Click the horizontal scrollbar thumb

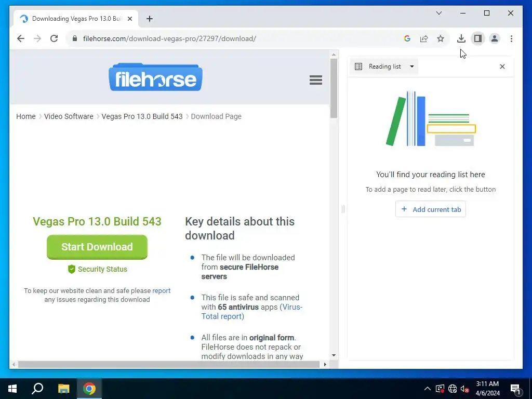[x=169, y=365]
